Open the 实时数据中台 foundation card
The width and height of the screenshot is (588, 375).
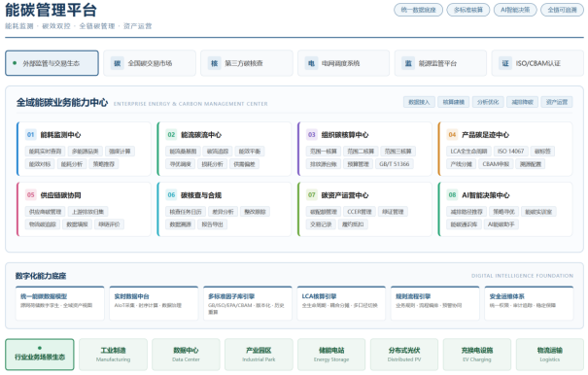coord(154,303)
